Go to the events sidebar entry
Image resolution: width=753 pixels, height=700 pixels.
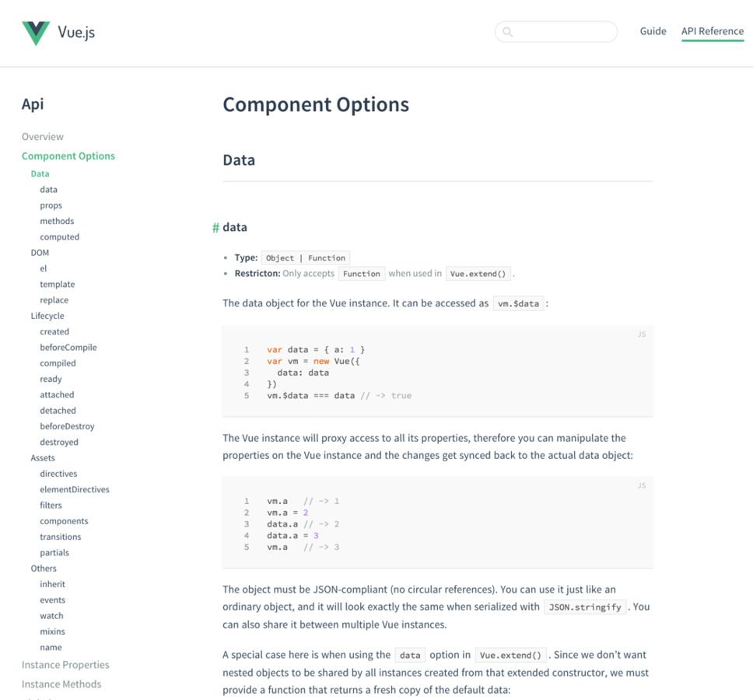52,600
